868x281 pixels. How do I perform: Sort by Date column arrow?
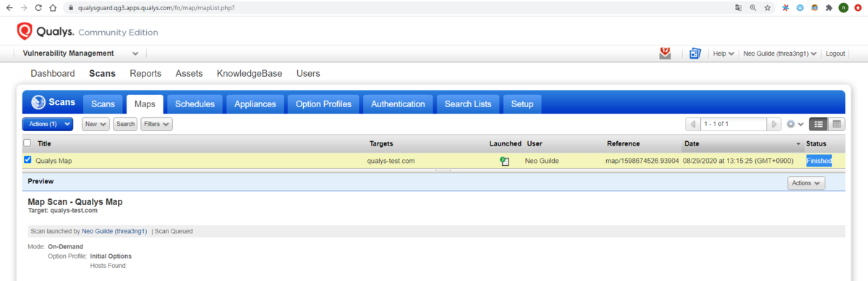point(799,143)
